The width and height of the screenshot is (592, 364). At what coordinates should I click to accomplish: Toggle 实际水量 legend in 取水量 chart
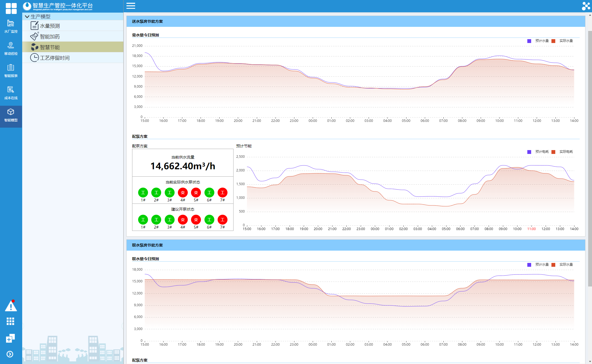(566, 265)
